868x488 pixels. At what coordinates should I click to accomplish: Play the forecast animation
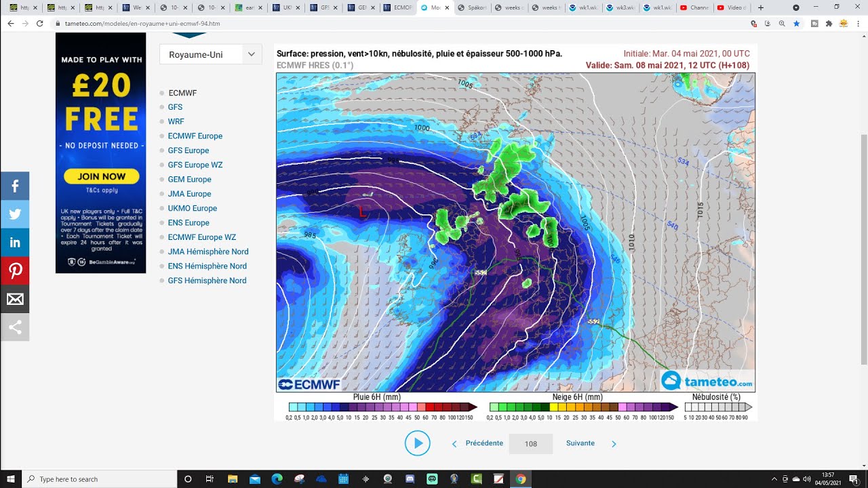418,443
